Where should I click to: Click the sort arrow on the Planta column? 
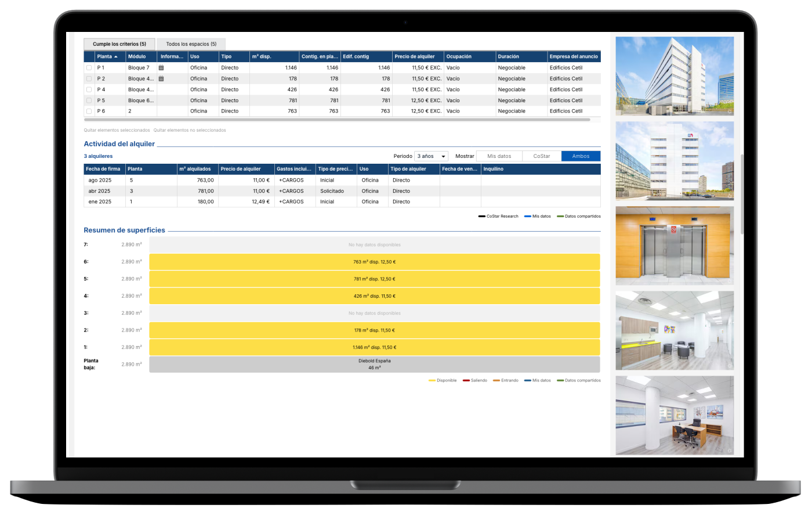[116, 57]
